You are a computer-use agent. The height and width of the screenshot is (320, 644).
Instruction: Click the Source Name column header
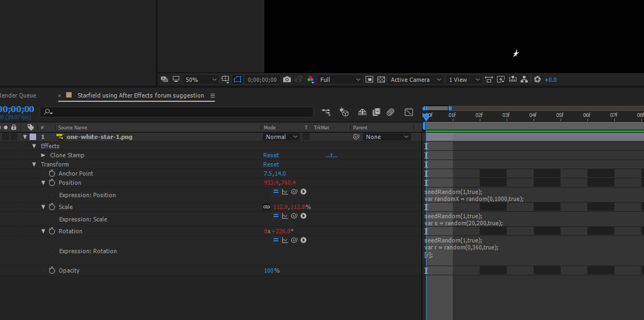[73, 127]
